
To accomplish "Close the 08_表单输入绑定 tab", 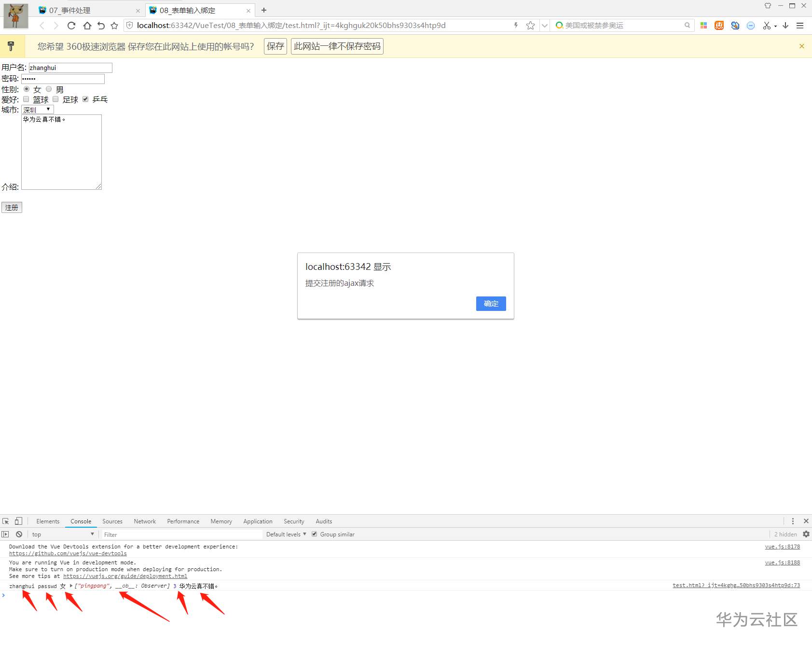I will [248, 11].
